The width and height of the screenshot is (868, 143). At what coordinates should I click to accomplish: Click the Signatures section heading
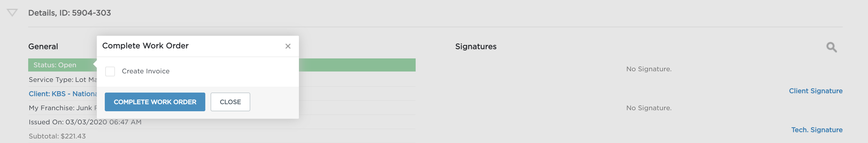point(476,46)
